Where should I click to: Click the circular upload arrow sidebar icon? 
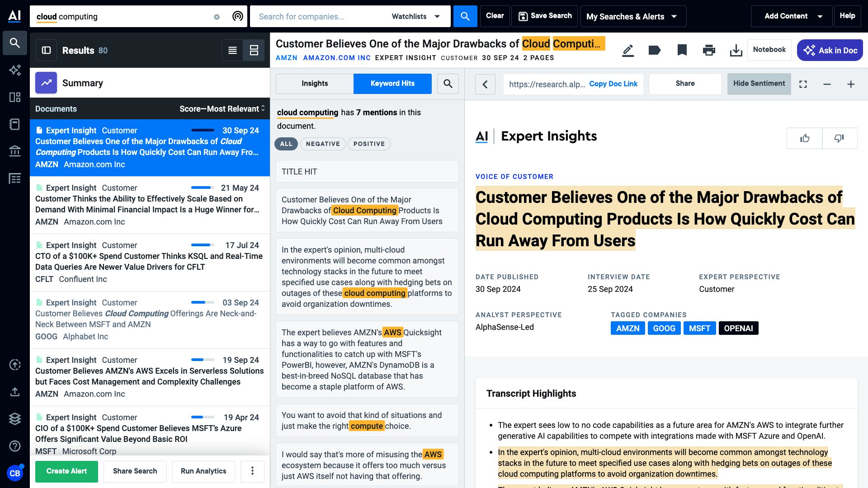15,365
